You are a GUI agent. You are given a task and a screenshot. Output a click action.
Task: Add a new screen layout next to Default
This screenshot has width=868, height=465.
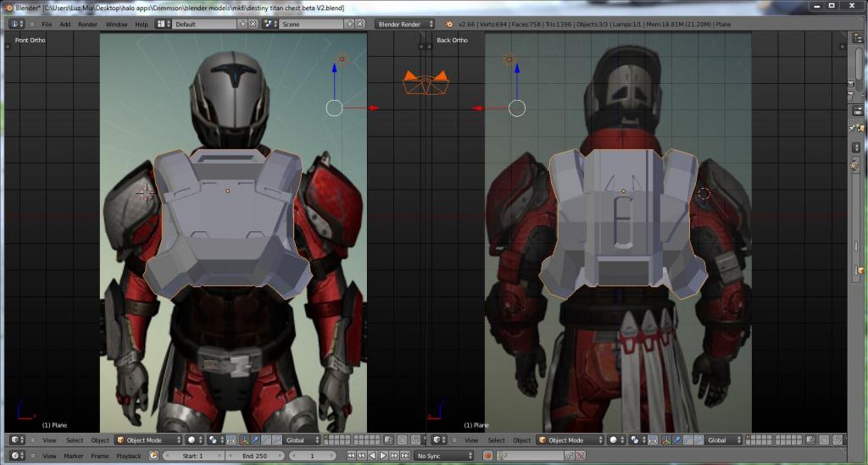tap(243, 25)
